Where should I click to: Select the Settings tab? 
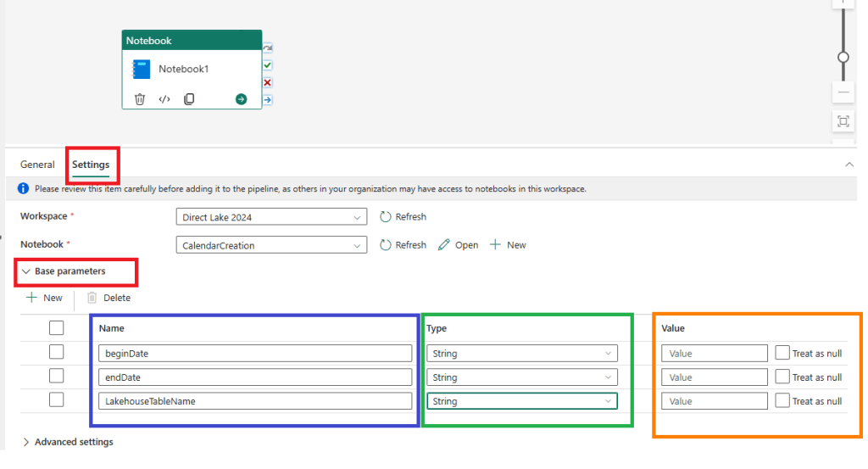coord(91,165)
